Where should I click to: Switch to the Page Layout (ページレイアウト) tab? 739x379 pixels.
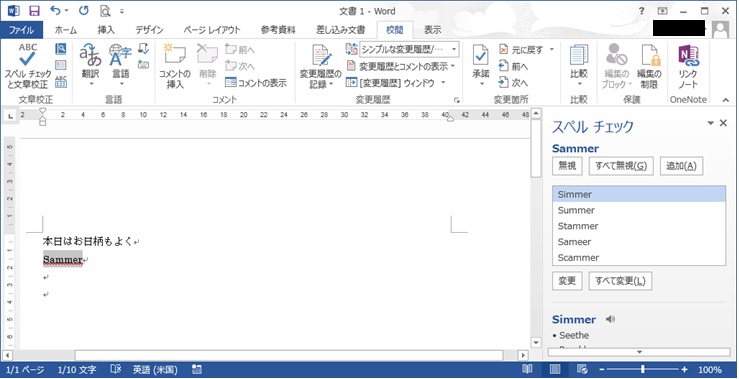click(x=212, y=30)
